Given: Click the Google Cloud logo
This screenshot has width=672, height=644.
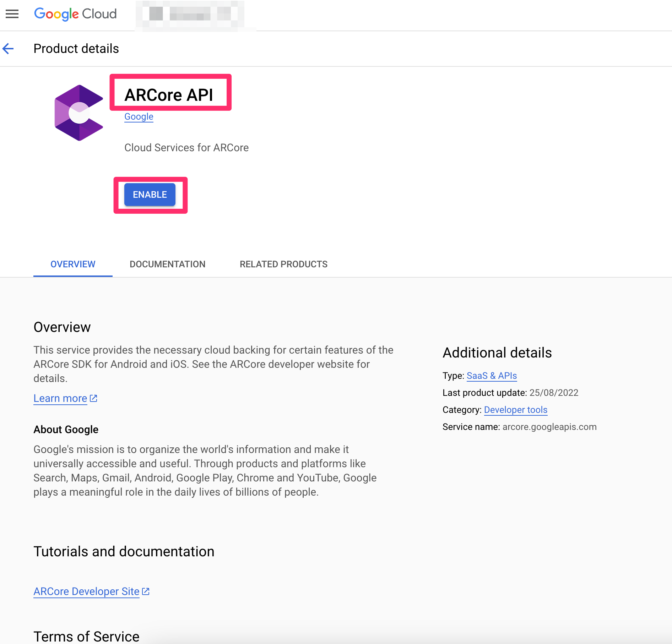Looking at the screenshot, I should click(x=75, y=14).
